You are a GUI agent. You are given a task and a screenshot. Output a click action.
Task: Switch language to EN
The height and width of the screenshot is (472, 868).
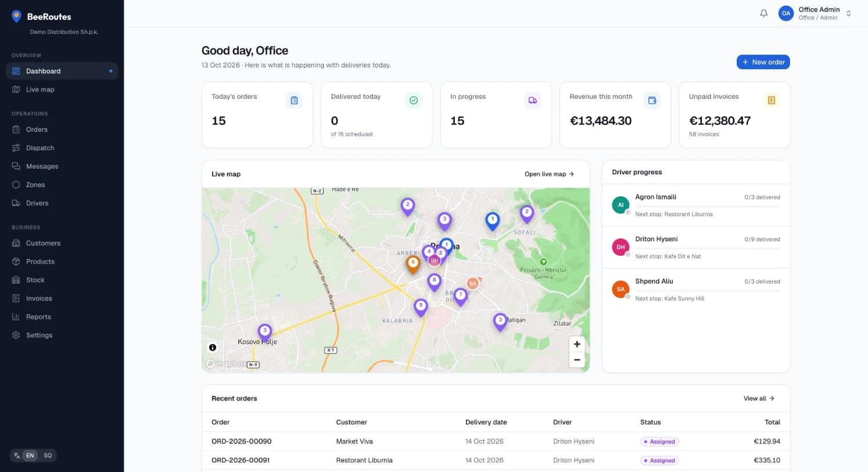30,456
